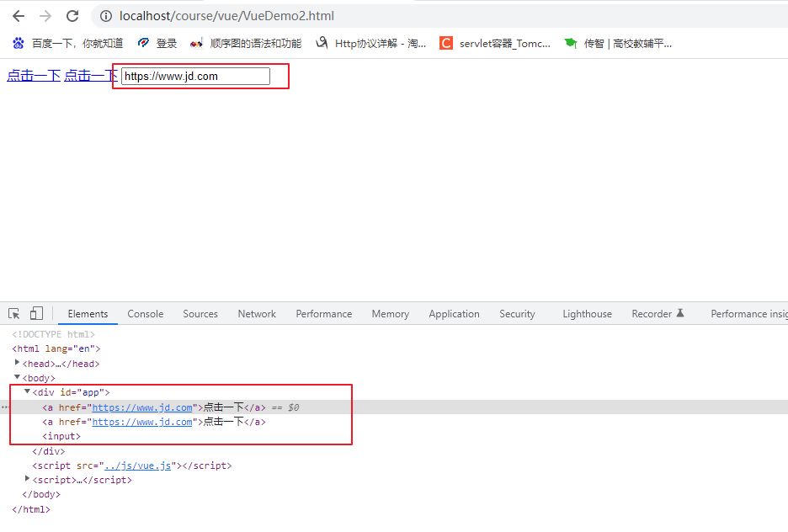Expand the collapsed script element
The image size is (788, 532).
pyautogui.click(x=28, y=480)
